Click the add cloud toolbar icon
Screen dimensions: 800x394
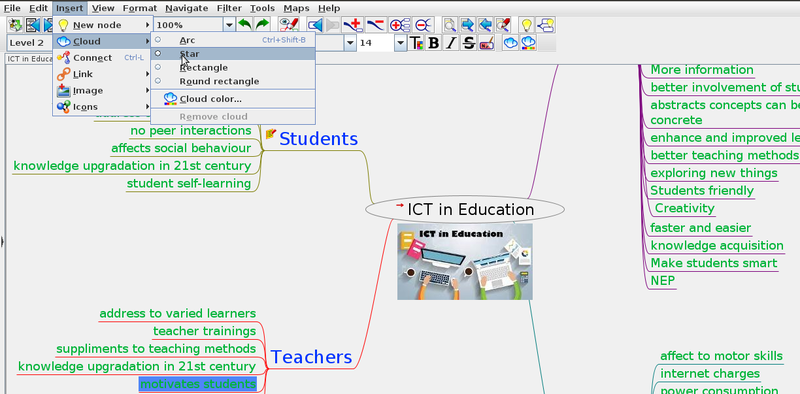[x=510, y=43]
